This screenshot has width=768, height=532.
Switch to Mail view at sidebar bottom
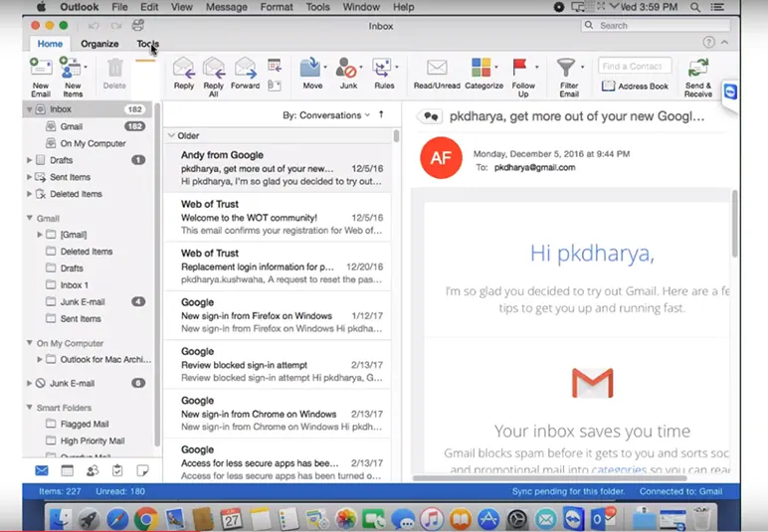point(42,470)
